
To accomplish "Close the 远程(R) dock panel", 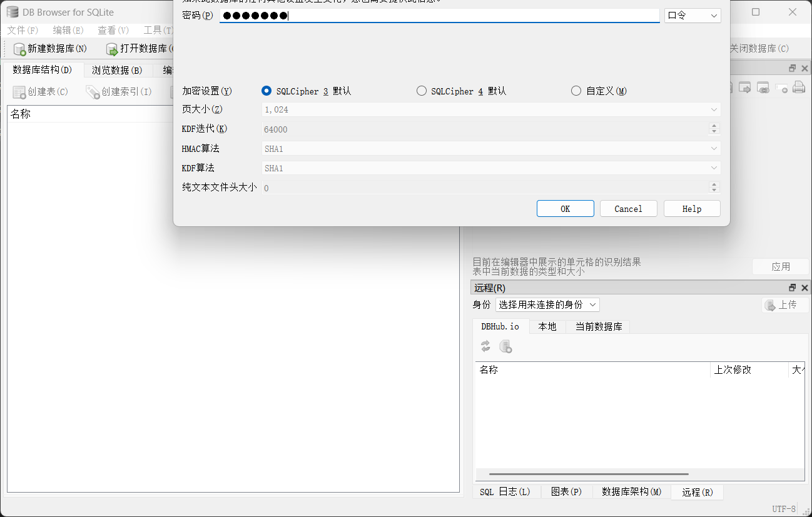I will pyautogui.click(x=803, y=288).
